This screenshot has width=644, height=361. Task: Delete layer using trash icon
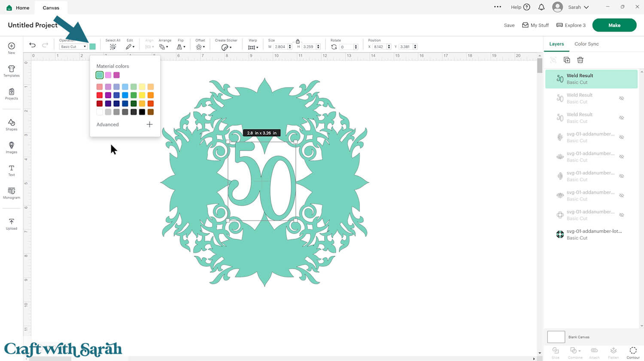coord(580,60)
